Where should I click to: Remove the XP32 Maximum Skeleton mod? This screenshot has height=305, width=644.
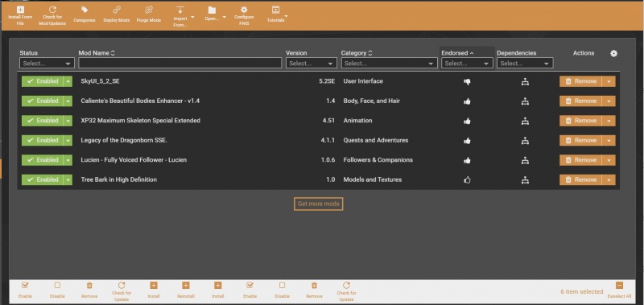click(580, 121)
